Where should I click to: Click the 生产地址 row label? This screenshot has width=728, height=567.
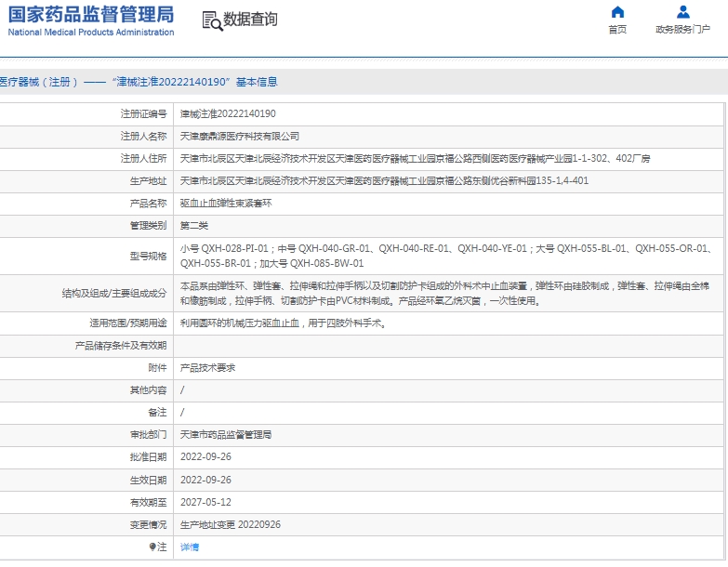coord(148,181)
